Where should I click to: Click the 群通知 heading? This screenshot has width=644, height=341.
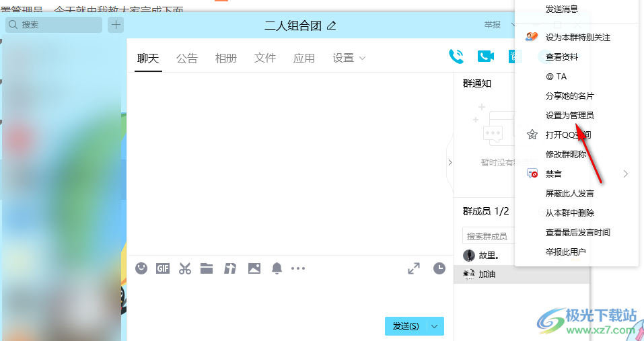pyautogui.click(x=477, y=83)
